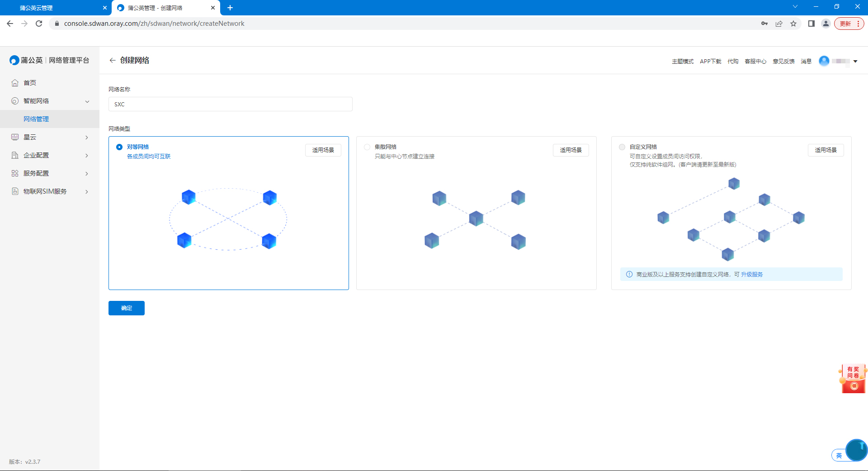Click the 星云 sidebar icon
This screenshot has width=868, height=471.
[x=15, y=137]
